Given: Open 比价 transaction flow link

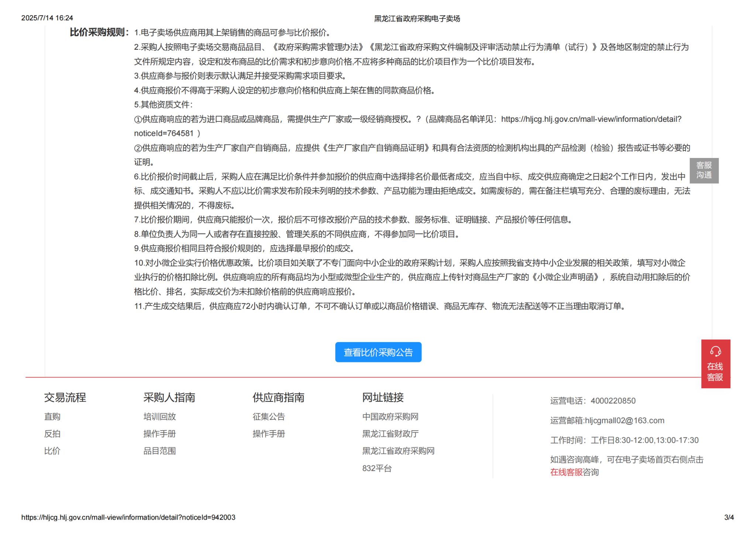Looking at the screenshot, I should click(x=52, y=451).
